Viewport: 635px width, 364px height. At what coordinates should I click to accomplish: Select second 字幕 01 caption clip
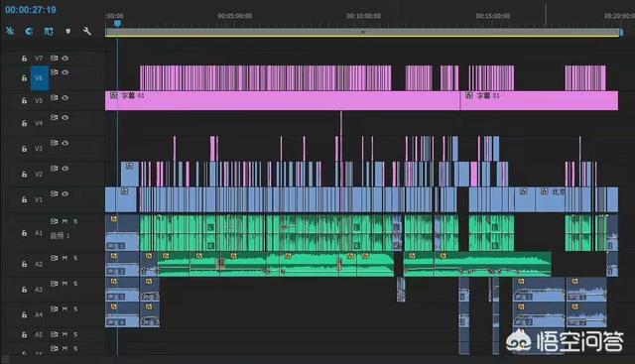click(540, 100)
